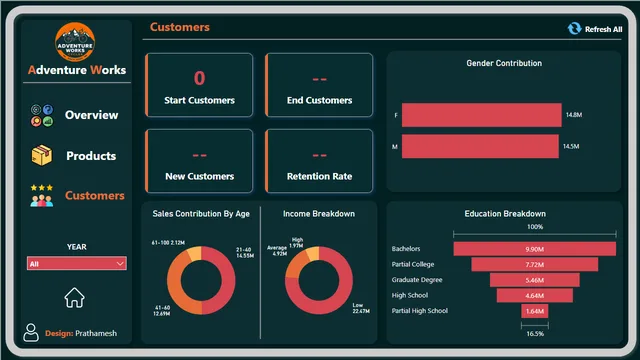Open the Products menu label
Viewport: 640px width, 360px height.
pyautogui.click(x=91, y=156)
